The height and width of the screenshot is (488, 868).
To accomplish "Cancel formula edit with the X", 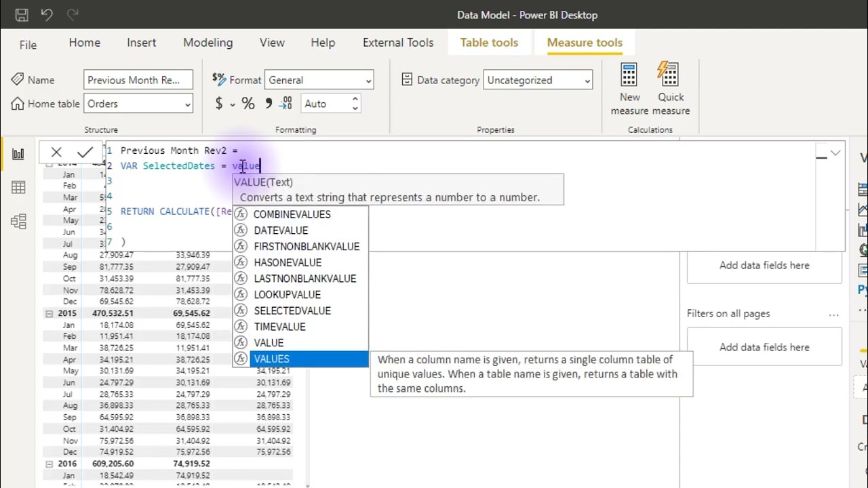I will tap(56, 152).
